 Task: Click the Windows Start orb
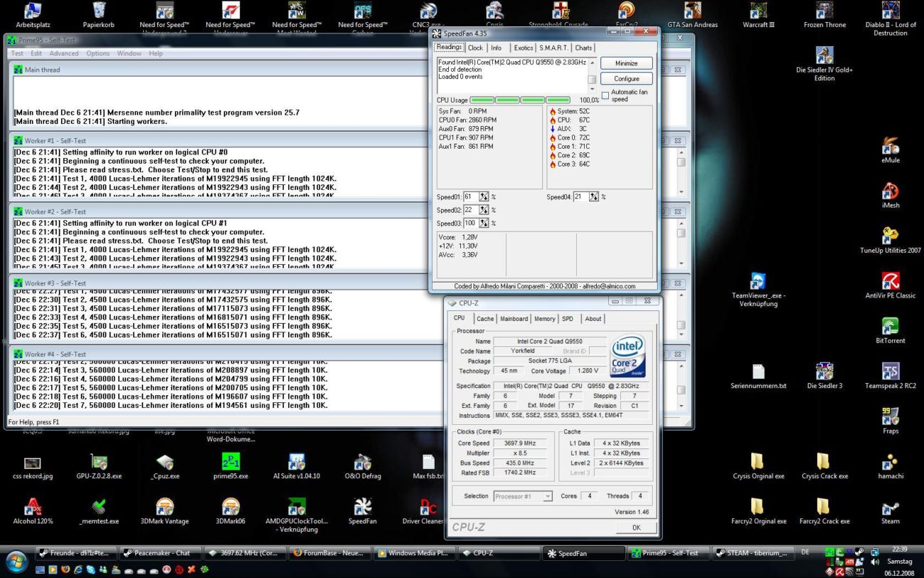pyautogui.click(x=16, y=561)
